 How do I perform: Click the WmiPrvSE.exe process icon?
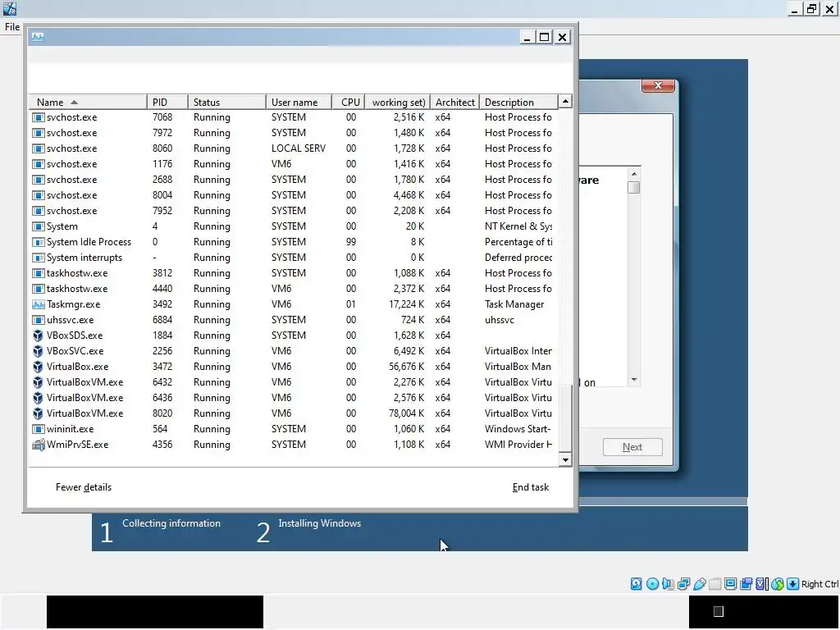tap(38, 445)
